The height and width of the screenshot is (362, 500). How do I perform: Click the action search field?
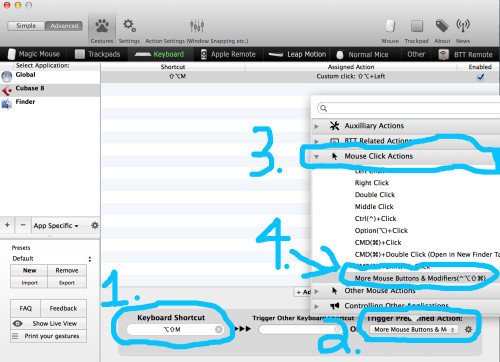pyautogui.click(x=408, y=108)
